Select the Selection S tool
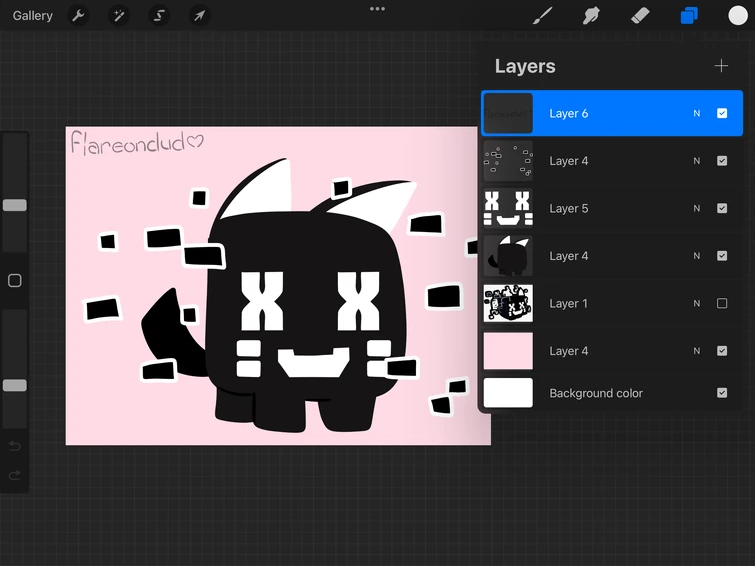This screenshot has width=755, height=566. [x=159, y=16]
